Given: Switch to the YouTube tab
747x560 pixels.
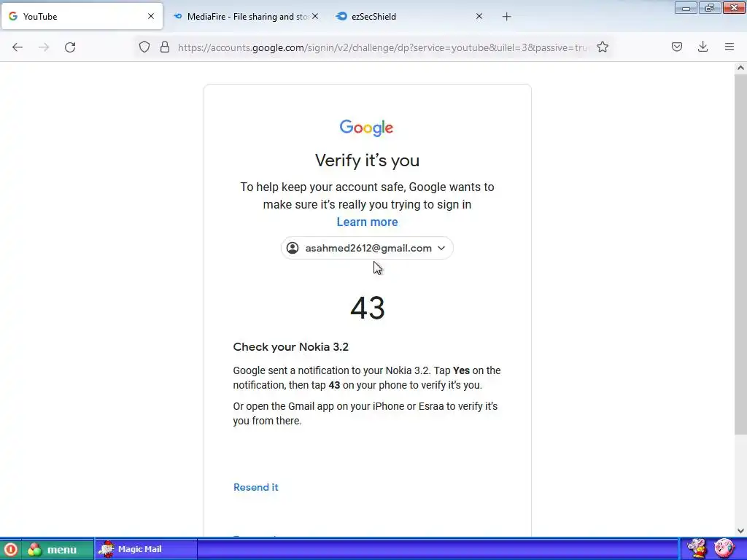Looking at the screenshot, I should click(x=82, y=16).
